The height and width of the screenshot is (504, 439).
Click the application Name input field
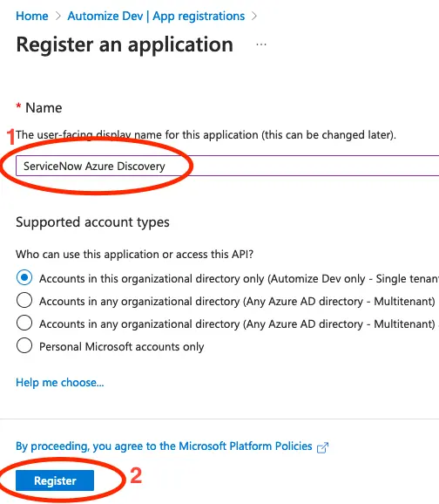click(227, 166)
